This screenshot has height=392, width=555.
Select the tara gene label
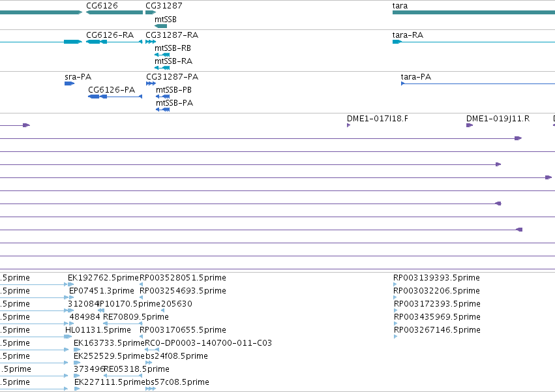(400, 6)
